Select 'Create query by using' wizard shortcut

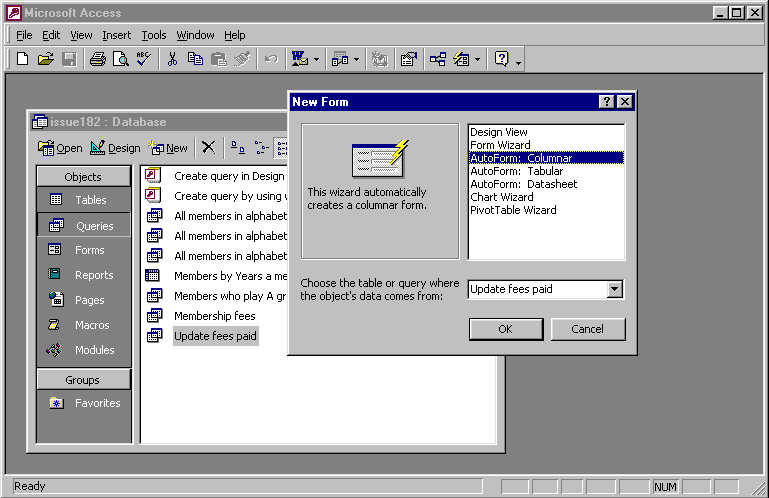pos(215,196)
